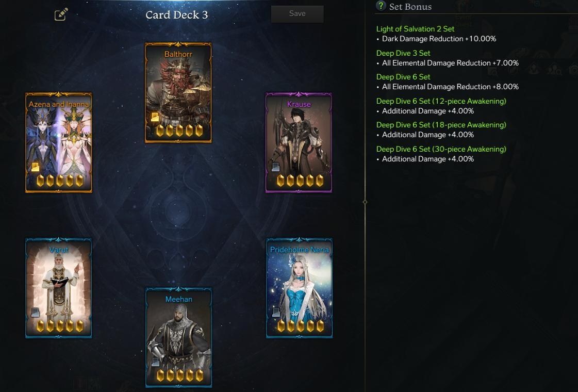The image size is (578, 392).
Task: Select the Varut card
Action: pyautogui.click(x=59, y=288)
